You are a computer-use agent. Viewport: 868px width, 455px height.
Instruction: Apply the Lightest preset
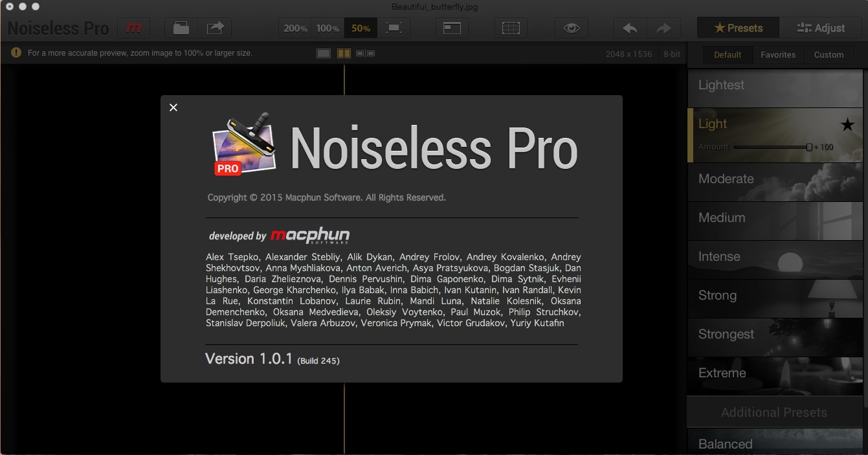(775, 89)
